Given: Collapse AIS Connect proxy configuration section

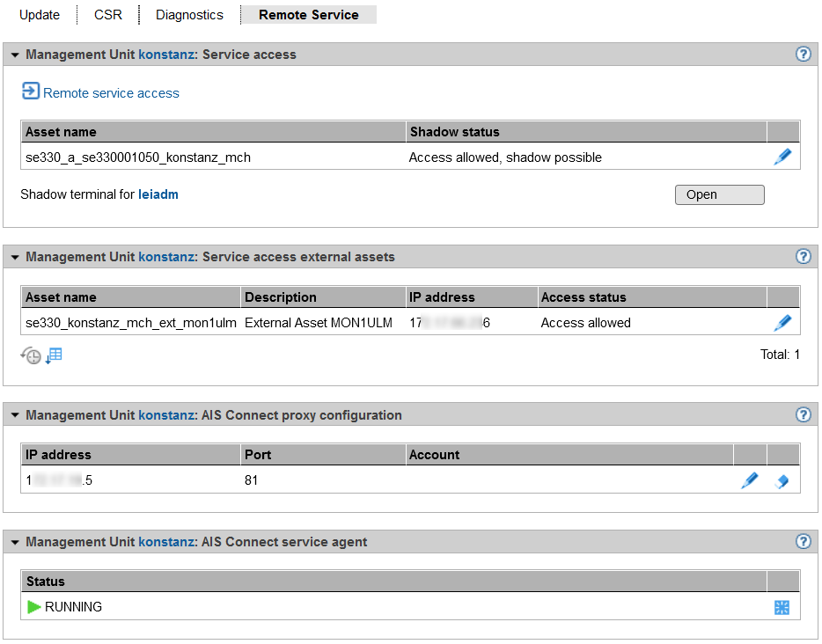Looking at the screenshot, I should 15,416.
